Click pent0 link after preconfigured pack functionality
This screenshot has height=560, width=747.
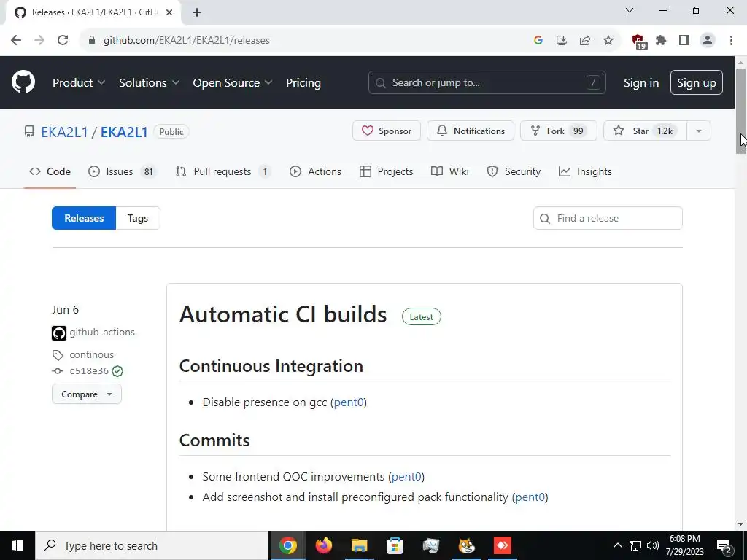tap(530, 497)
